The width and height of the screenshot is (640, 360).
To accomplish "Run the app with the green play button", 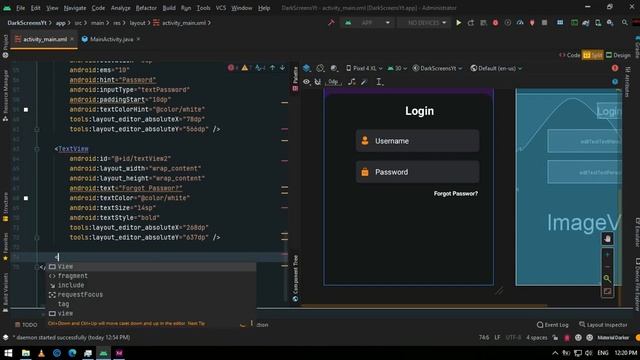I will (x=458, y=23).
